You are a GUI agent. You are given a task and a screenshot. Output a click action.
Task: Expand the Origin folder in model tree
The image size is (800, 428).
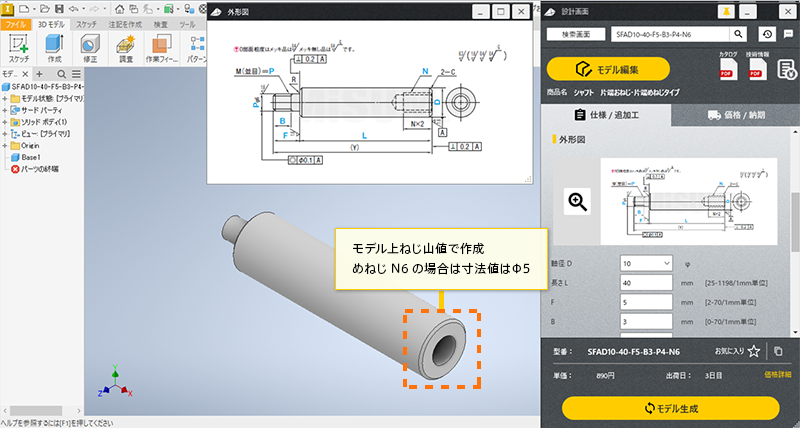pos(5,145)
